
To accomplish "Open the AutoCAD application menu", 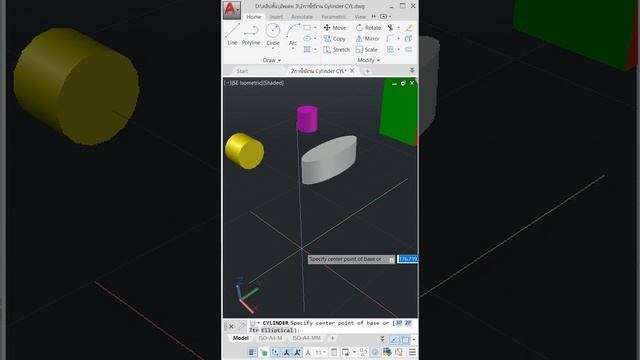I will [x=231, y=10].
